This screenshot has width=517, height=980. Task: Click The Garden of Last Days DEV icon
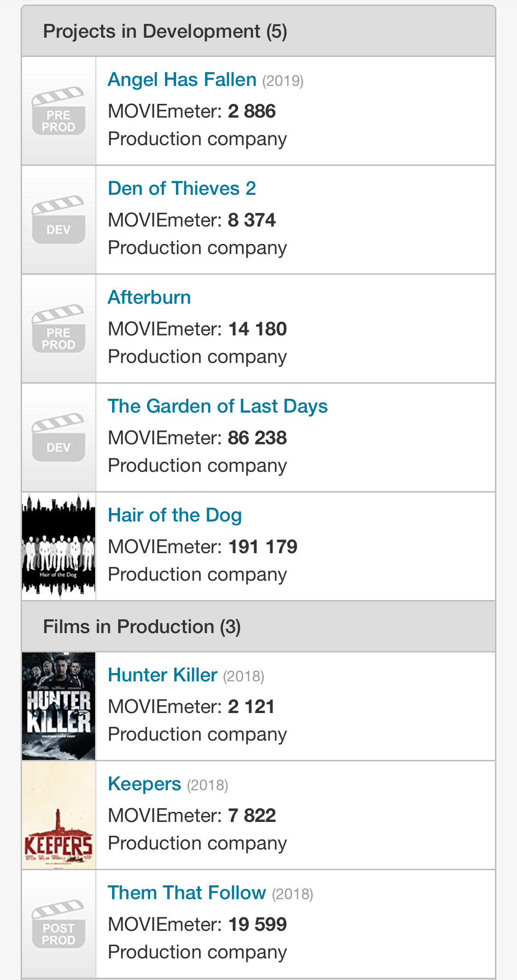[58, 437]
